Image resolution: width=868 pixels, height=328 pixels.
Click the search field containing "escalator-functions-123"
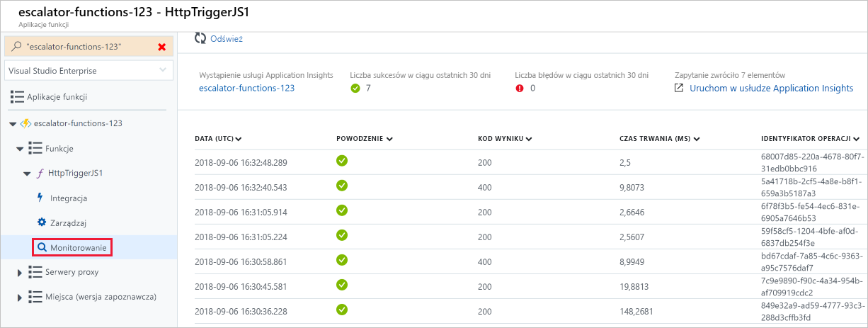point(88,47)
